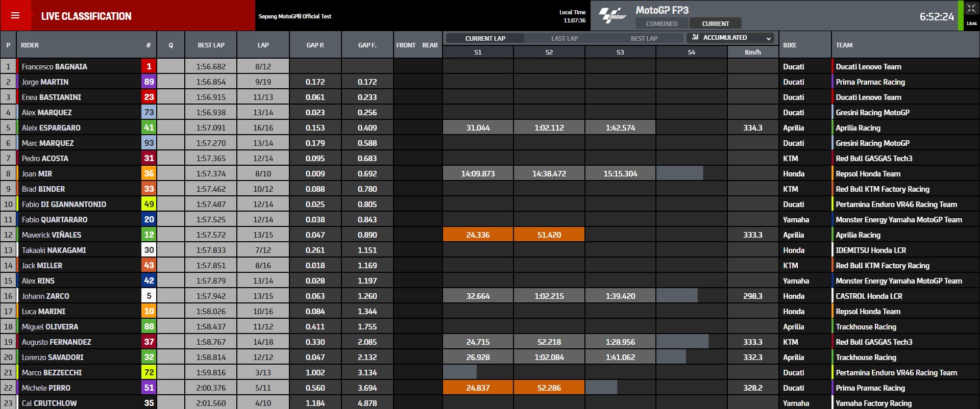
Task: Exit fullscreen using the collapse icon
Action: click(x=971, y=8)
